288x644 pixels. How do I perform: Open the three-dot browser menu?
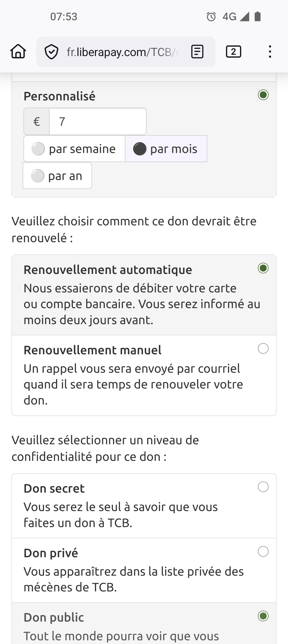pos(270,52)
